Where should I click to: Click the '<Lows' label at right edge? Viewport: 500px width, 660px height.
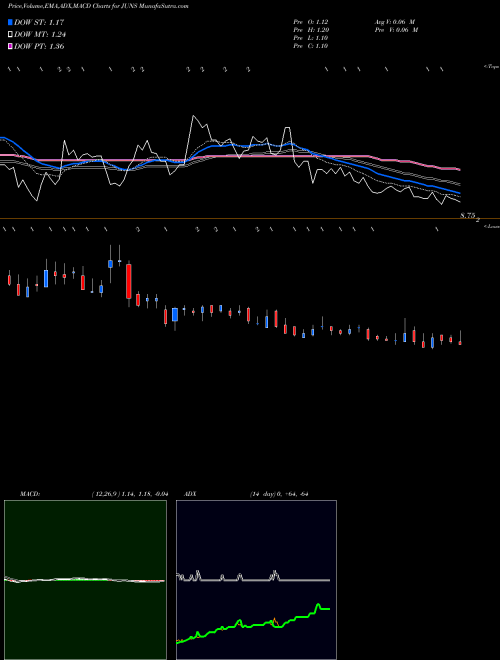491,226
